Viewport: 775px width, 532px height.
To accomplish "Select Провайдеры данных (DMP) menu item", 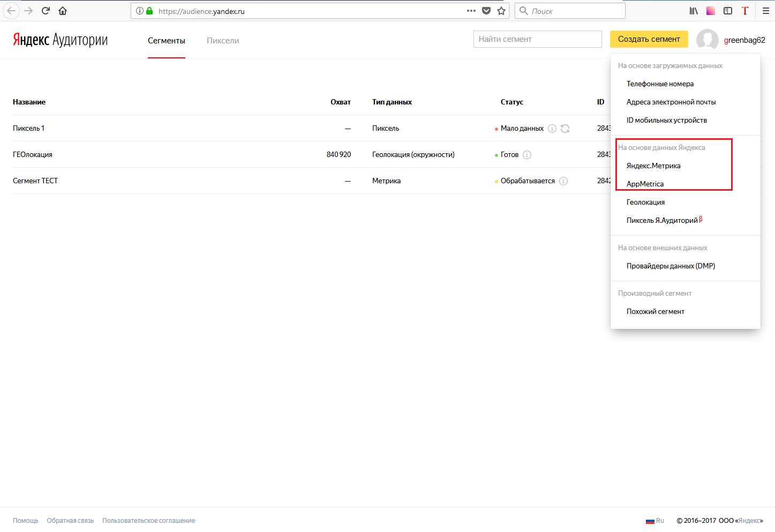I will tap(671, 266).
